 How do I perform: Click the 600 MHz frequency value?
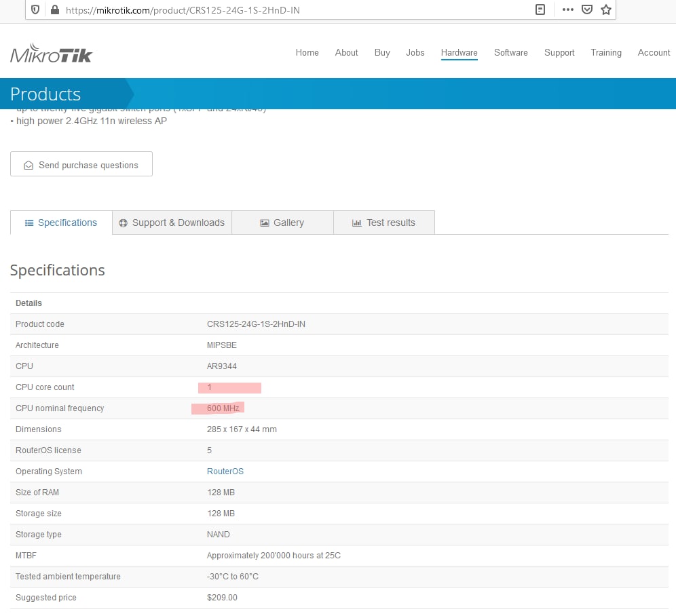[223, 408]
